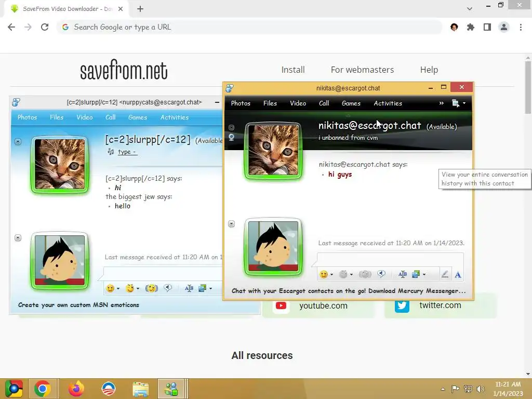Open the background picker in the slurpp window
The width and height of the screenshot is (532, 399).
203,288
